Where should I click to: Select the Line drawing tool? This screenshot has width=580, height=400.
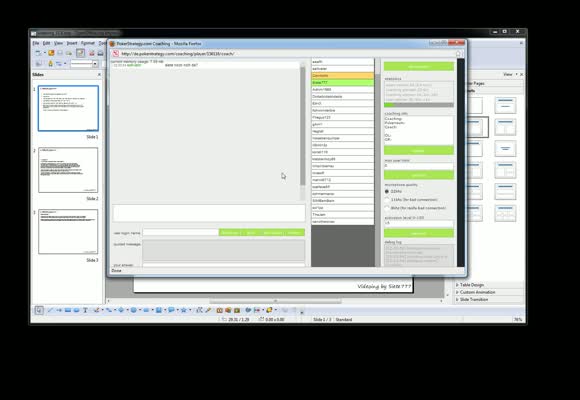(x=50, y=310)
